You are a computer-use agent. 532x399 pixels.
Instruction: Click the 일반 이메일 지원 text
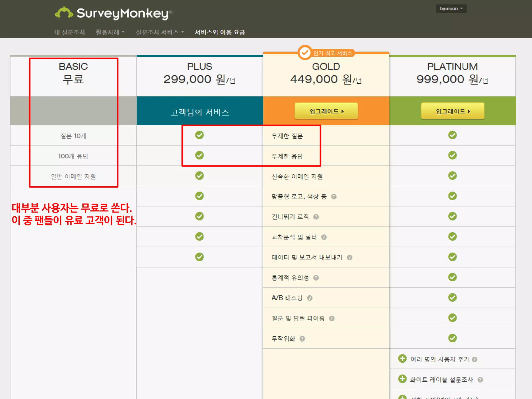(73, 177)
